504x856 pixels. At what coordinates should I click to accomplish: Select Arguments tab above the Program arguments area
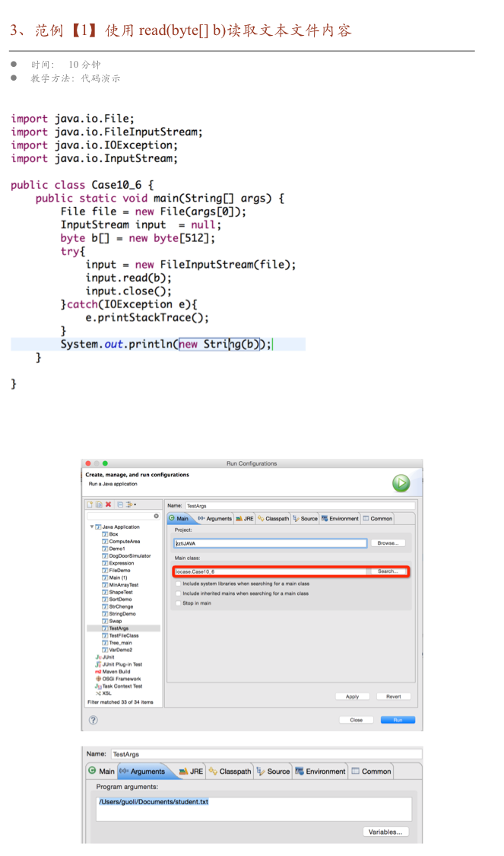pos(143,772)
